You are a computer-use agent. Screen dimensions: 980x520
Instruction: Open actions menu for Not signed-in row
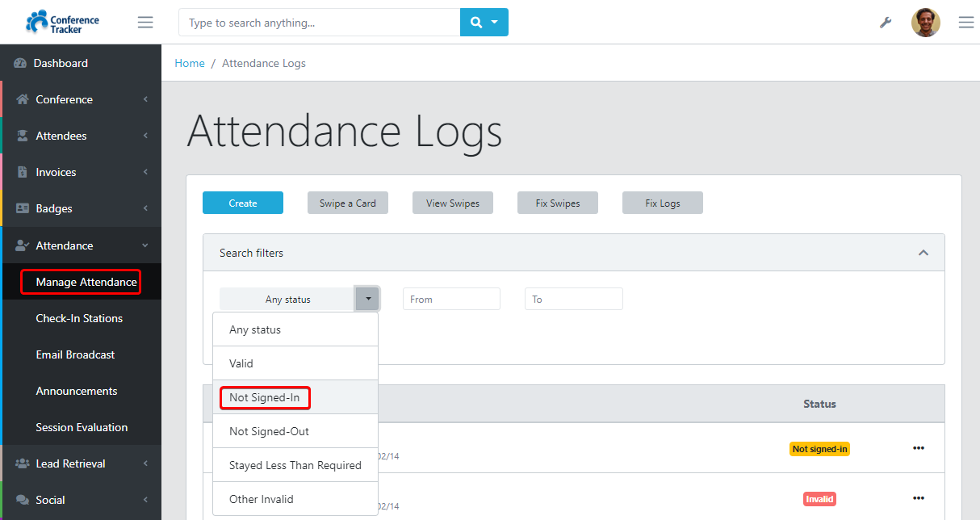pyautogui.click(x=919, y=448)
